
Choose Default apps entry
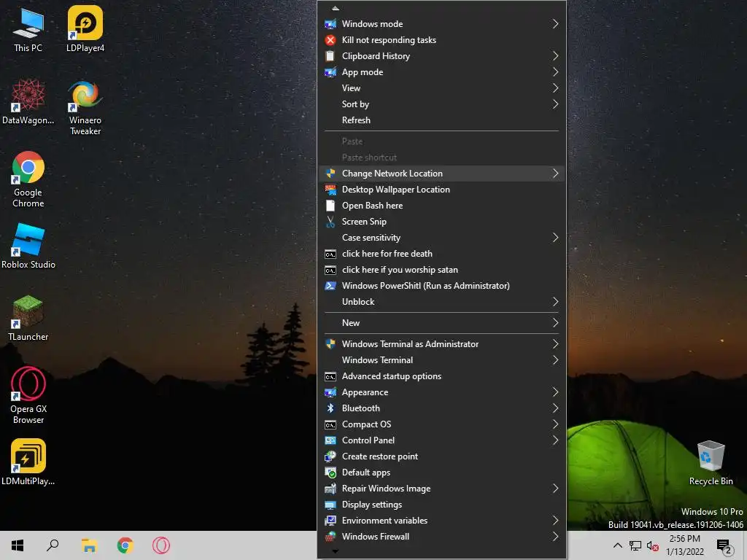(x=441, y=472)
